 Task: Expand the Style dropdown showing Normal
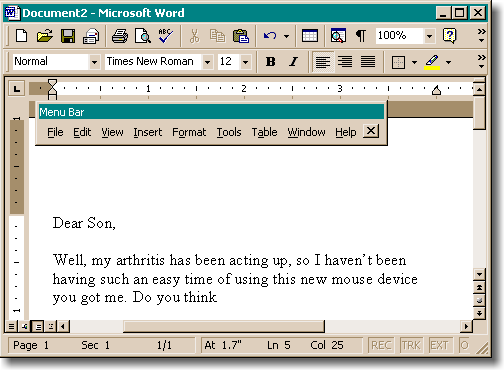point(94,62)
